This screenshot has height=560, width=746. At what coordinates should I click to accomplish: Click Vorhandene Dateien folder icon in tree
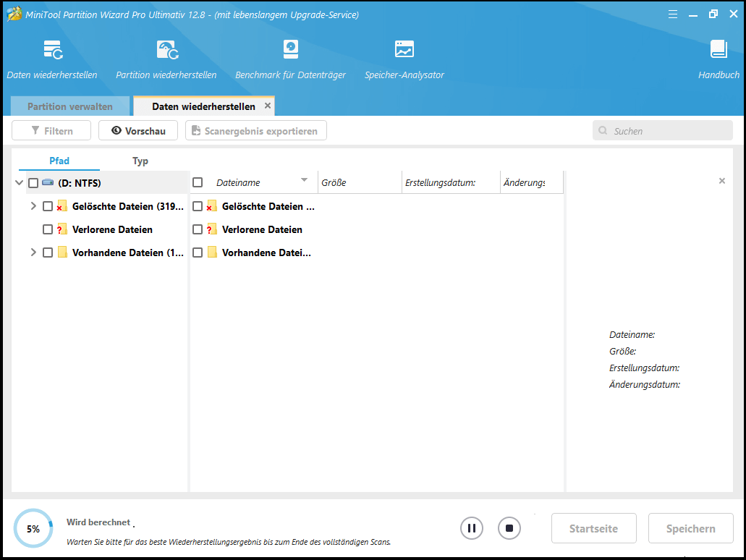point(62,253)
